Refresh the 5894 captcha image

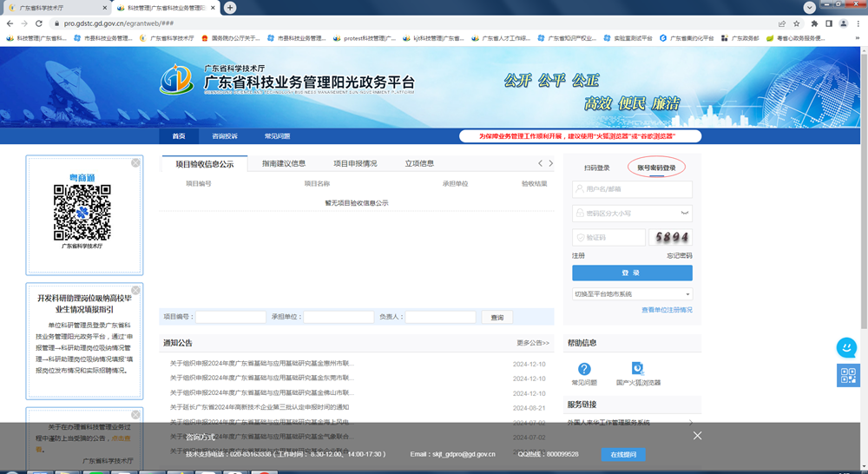[670, 237]
